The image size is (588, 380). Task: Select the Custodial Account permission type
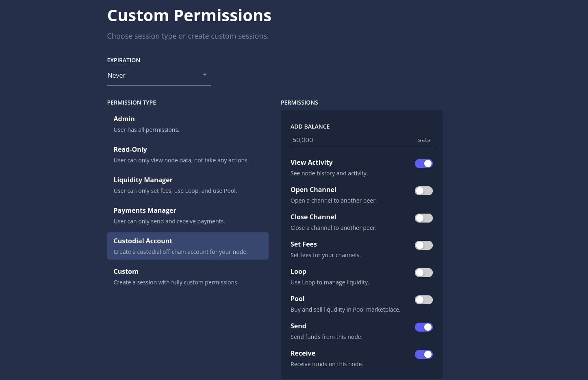point(187,246)
